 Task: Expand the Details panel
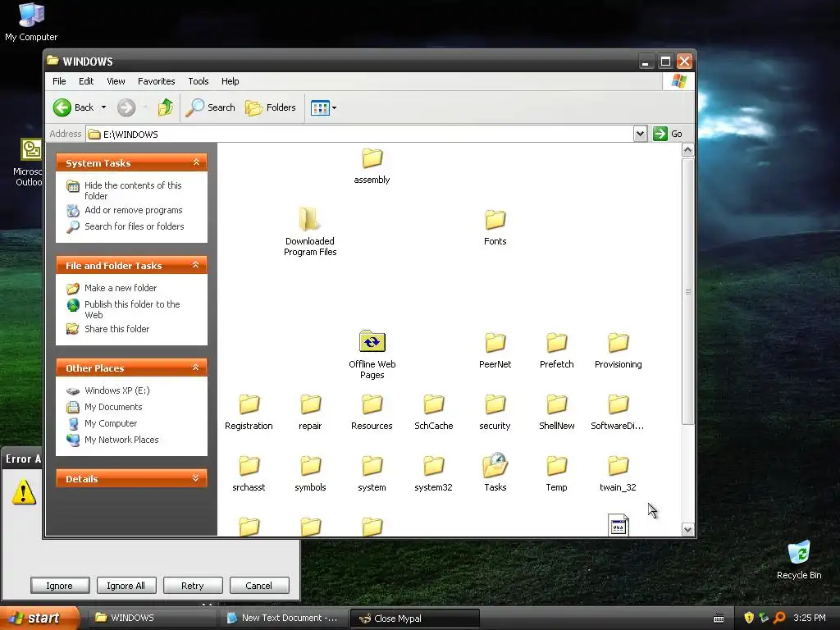[196, 478]
